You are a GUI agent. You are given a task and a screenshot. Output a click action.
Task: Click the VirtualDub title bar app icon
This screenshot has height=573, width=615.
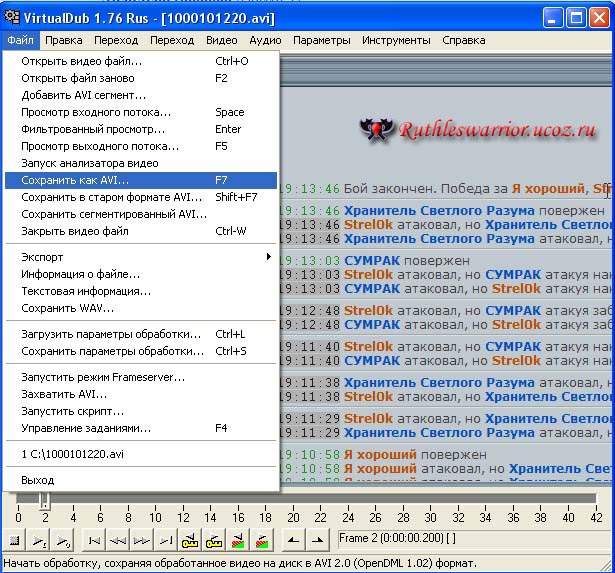pyautogui.click(x=12, y=18)
